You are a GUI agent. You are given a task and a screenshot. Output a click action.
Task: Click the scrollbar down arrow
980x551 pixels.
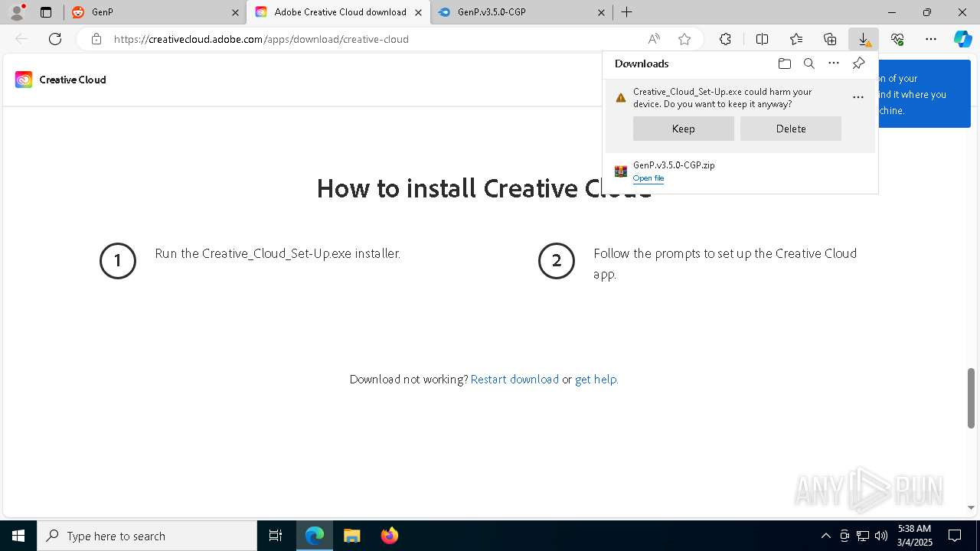[971, 507]
